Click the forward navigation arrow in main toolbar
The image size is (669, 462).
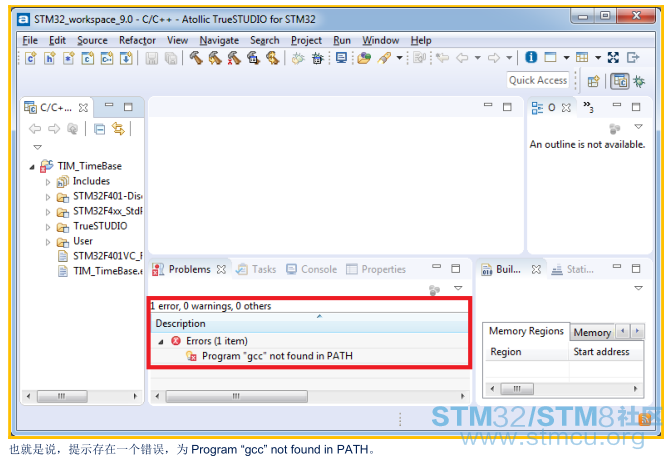[494, 58]
